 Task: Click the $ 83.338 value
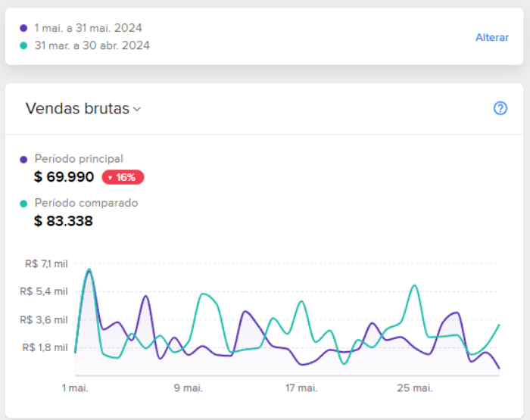[x=64, y=221]
